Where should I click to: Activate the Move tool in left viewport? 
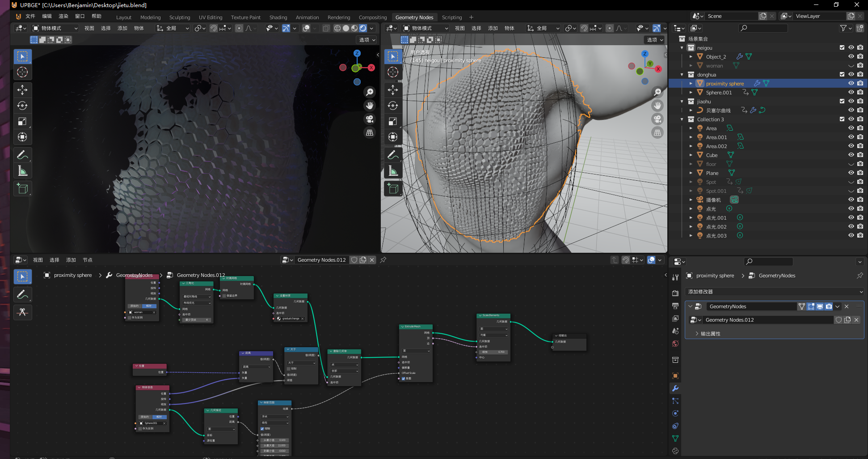[x=22, y=90]
